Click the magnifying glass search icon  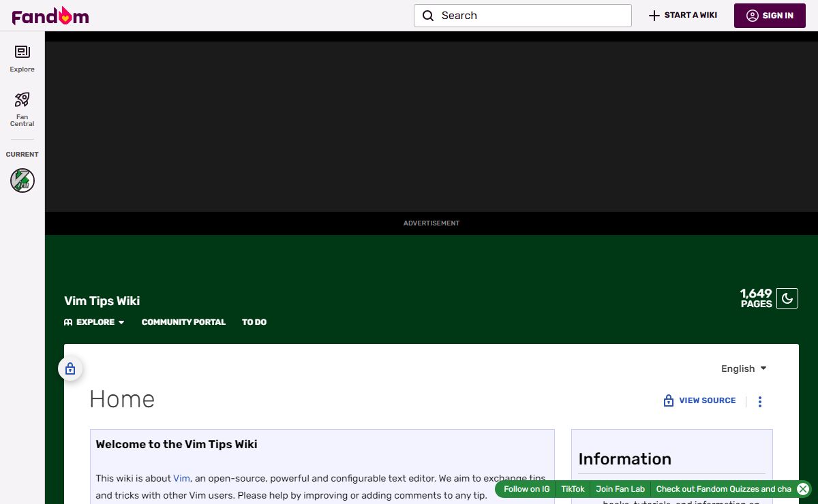[428, 16]
